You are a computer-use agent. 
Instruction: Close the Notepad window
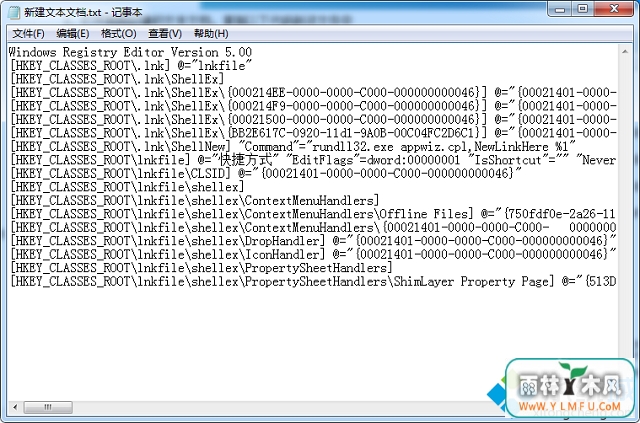click(613, 9)
